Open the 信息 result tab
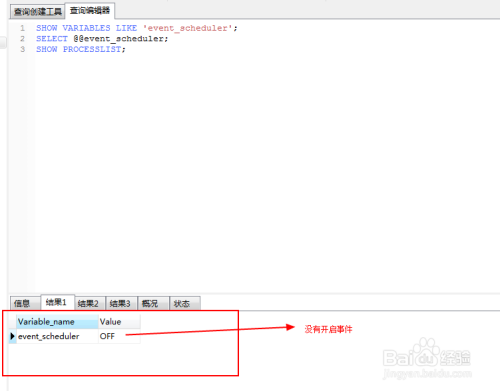 25,303
